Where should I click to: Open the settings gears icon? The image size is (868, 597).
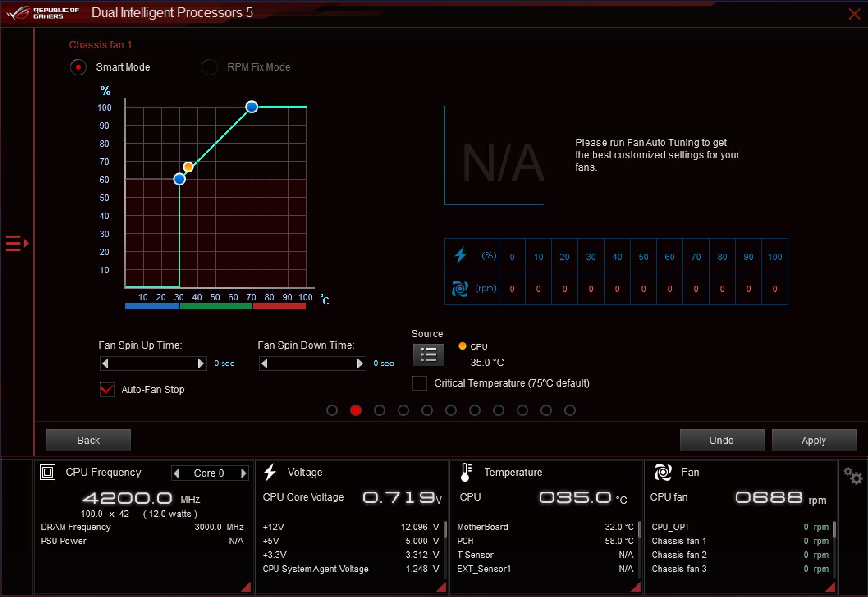coord(853,476)
